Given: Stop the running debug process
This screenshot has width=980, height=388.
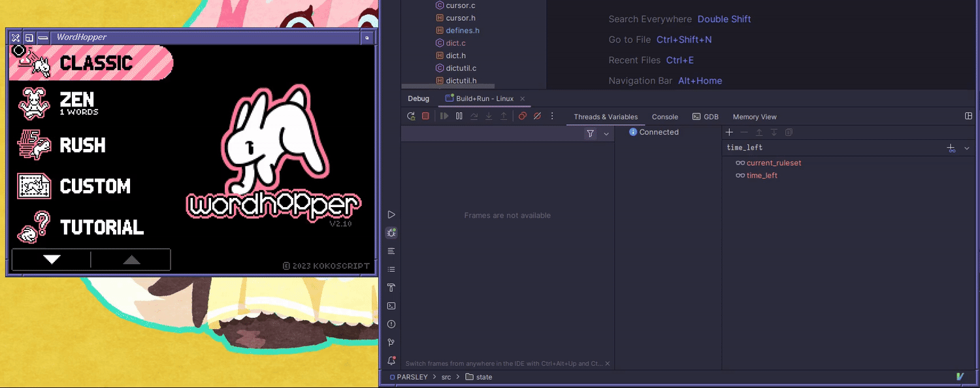Looking at the screenshot, I should click(x=425, y=116).
